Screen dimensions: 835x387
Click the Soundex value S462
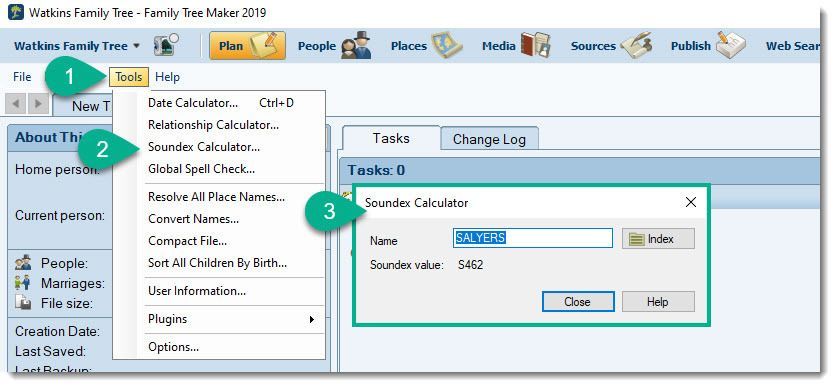tap(470, 265)
